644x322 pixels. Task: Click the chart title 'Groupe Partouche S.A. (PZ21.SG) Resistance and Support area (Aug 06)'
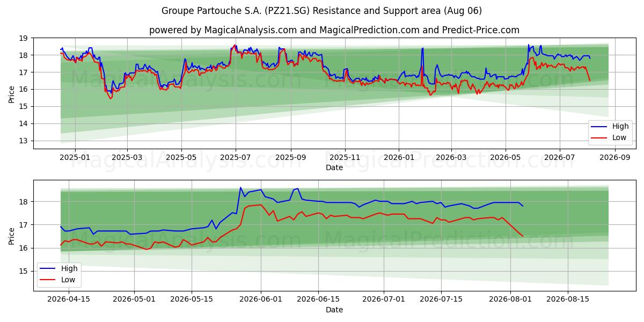[x=322, y=11]
